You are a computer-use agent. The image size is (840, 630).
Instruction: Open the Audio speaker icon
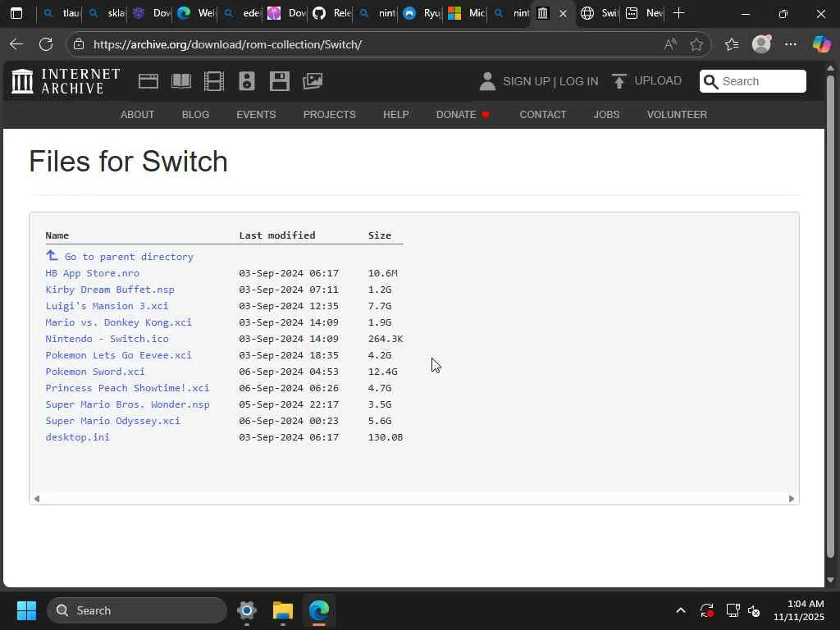click(x=247, y=81)
